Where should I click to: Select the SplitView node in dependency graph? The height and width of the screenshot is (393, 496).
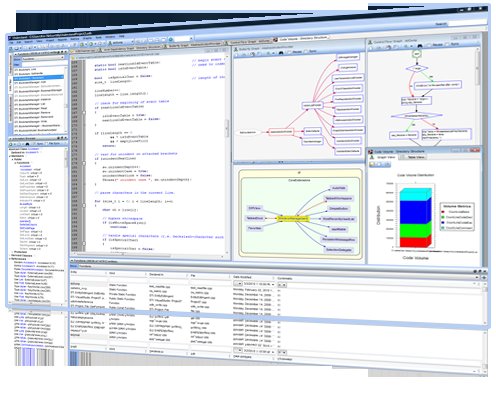point(255,208)
